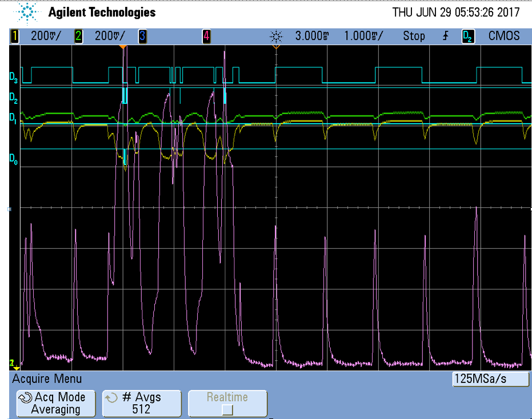Click the Stop run status

pos(414,36)
